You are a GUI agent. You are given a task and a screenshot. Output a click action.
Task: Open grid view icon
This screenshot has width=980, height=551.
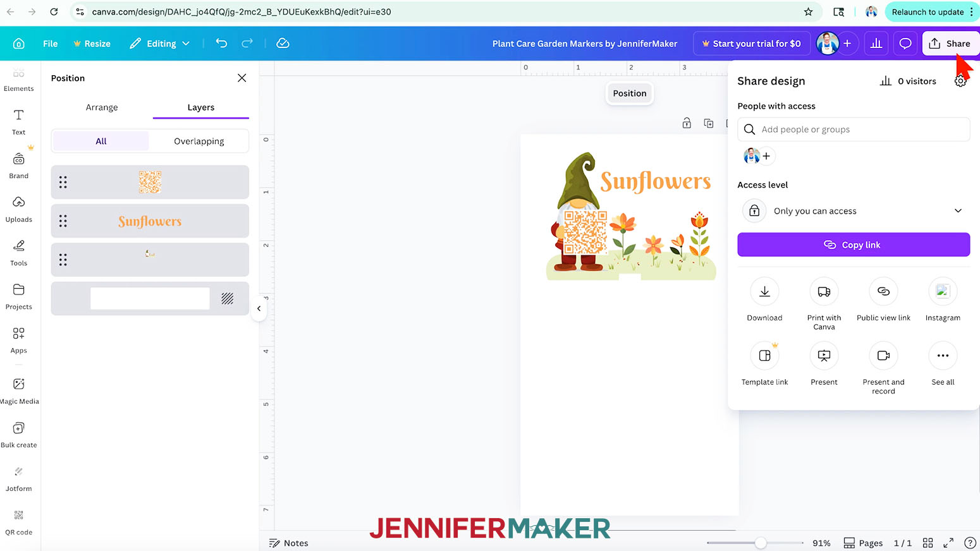(928, 543)
